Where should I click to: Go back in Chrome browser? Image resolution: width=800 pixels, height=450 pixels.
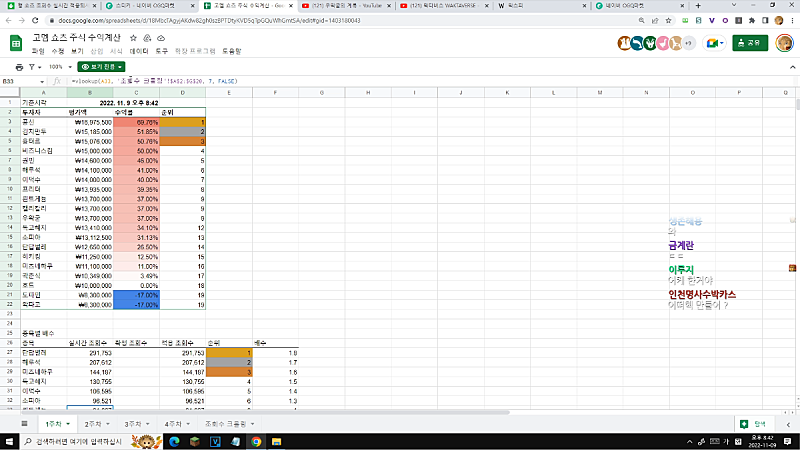click(x=8, y=20)
